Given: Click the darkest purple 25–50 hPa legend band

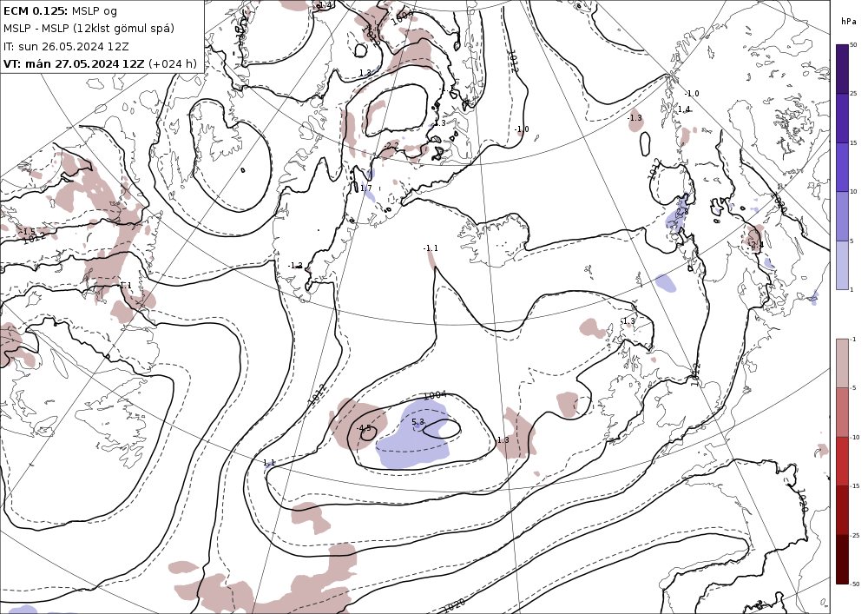Looking at the screenshot, I should (x=842, y=69).
